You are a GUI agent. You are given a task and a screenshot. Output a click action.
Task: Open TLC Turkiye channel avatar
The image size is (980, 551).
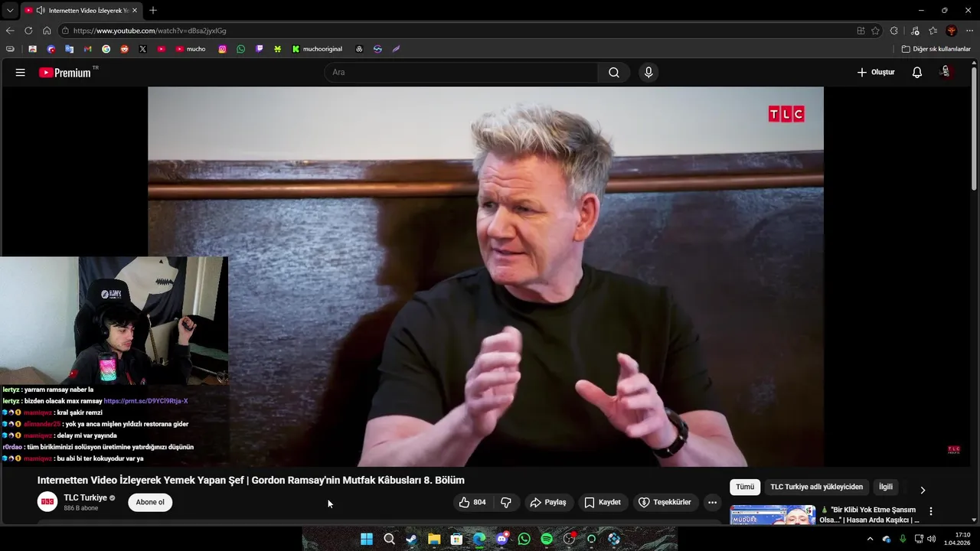(x=47, y=502)
